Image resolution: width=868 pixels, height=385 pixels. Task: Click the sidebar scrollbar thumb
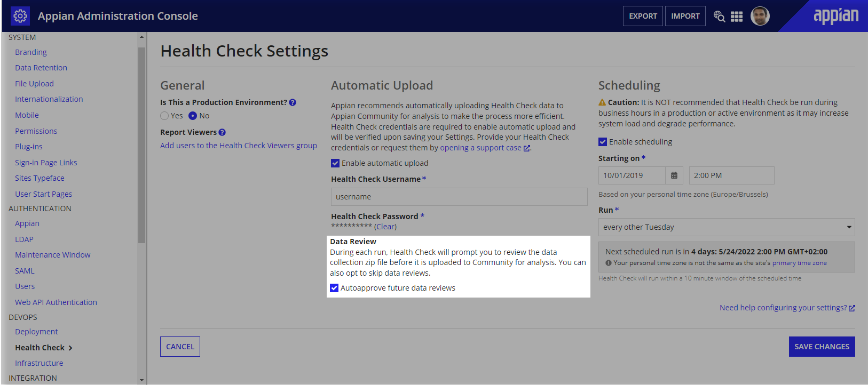point(141,145)
